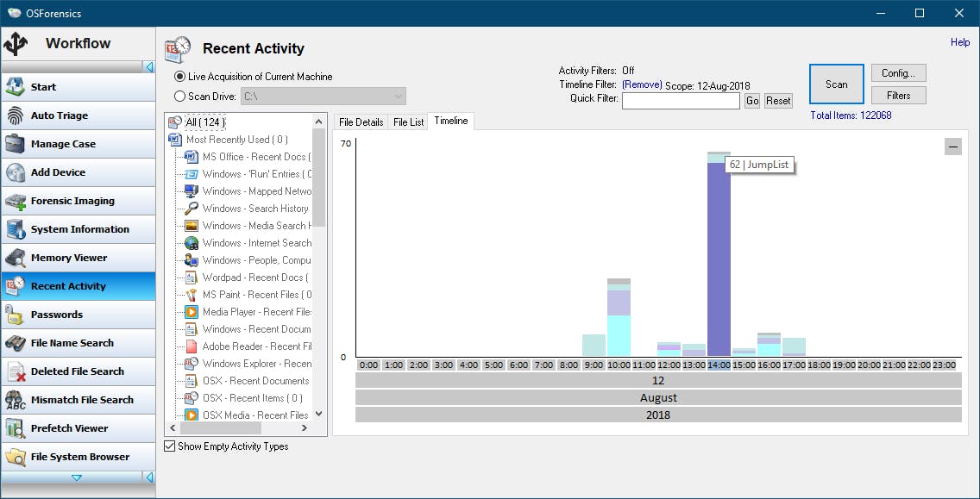The height and width of the screenshot is (499, 980).
Task: Click the Add Device disk icon
Action: [15, 172]
